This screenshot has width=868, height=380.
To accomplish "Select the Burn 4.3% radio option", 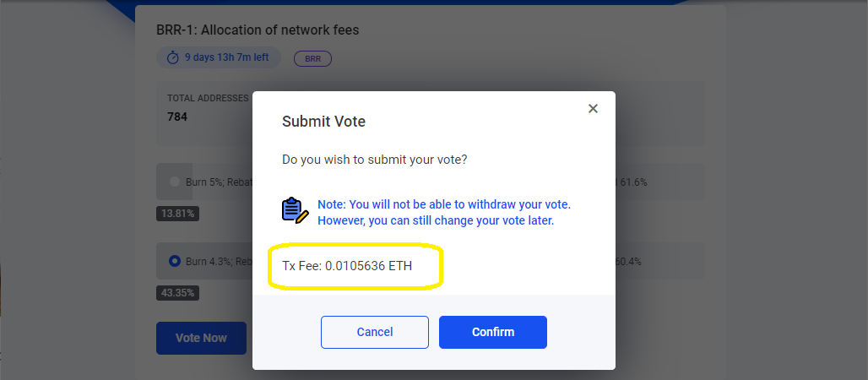I will [175, 261].
